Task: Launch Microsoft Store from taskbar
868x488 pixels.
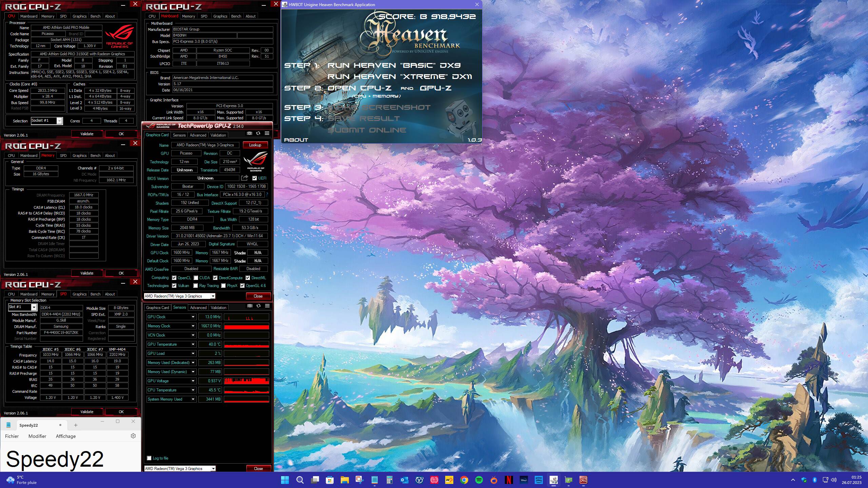Action: (x=330, y=480)
